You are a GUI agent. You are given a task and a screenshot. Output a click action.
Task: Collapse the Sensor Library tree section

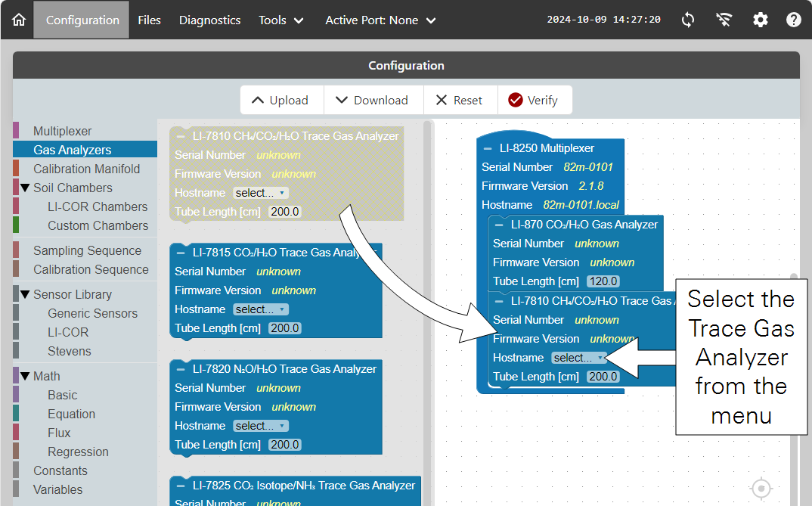tap(25, 294)
